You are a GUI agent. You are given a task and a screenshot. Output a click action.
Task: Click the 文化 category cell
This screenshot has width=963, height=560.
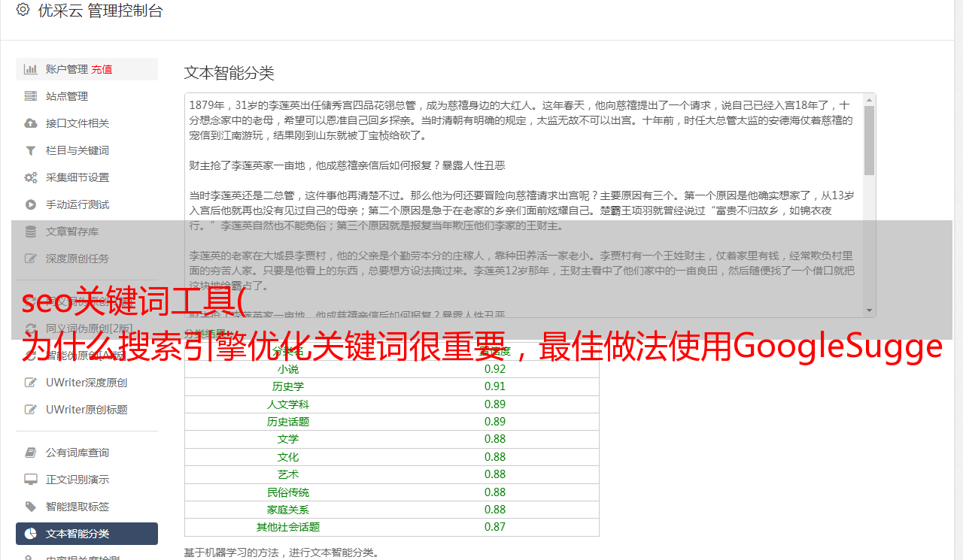pos(288,457)
